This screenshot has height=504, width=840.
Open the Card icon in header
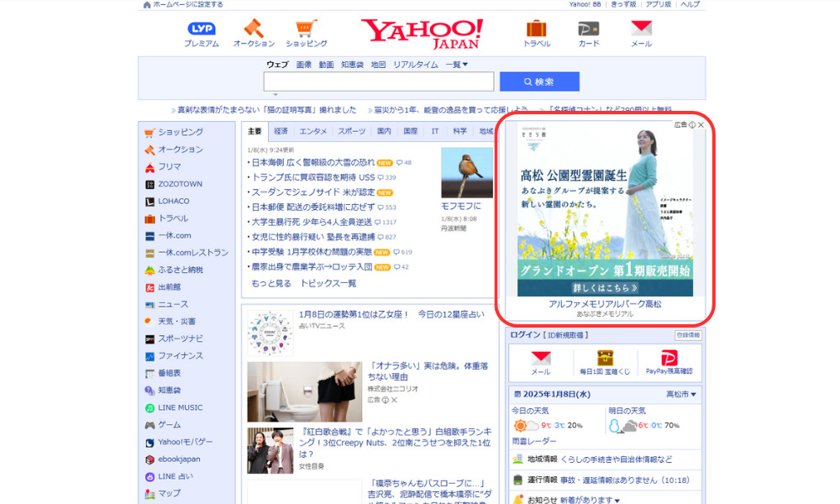[x=589, y=29]
